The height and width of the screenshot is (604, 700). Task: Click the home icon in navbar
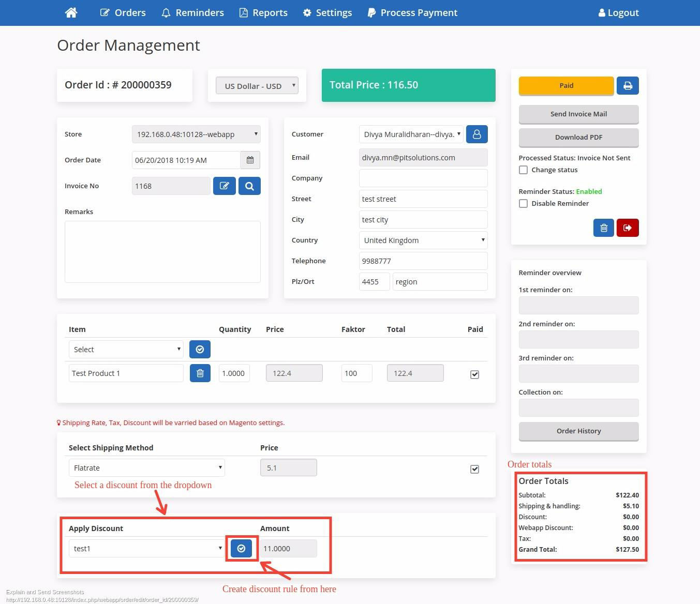(71, 12)
